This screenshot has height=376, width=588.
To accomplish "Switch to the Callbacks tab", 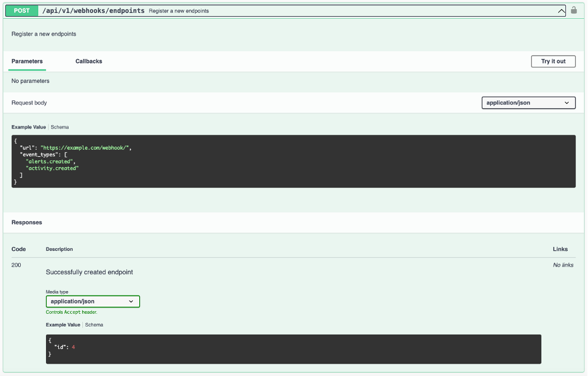I will [89, 61].
